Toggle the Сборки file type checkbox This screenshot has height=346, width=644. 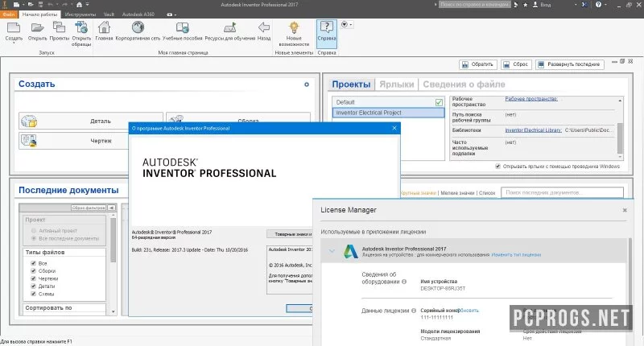(x=33, y=271)
